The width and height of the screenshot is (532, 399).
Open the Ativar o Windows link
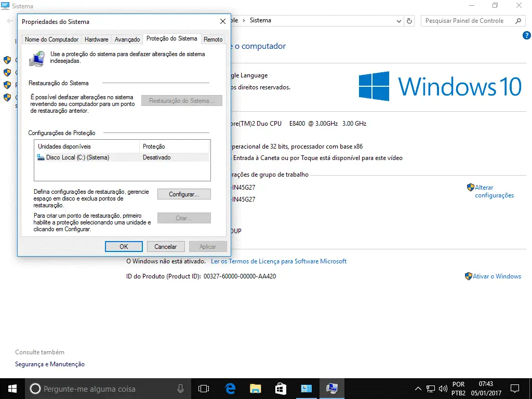(497, 276)
